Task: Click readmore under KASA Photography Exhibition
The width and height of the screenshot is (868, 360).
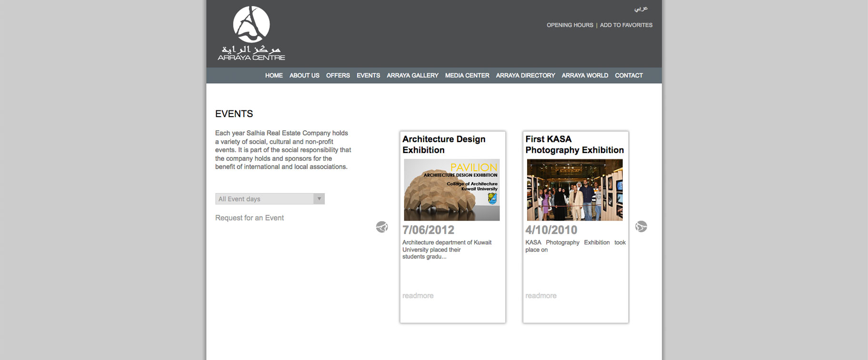Action: click(x=541, y=296)
